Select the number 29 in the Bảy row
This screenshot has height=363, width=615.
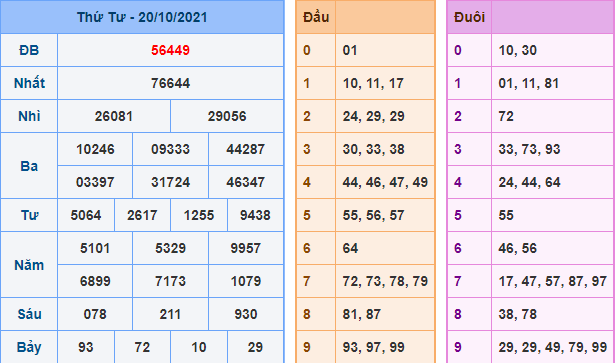pos(255,347)
